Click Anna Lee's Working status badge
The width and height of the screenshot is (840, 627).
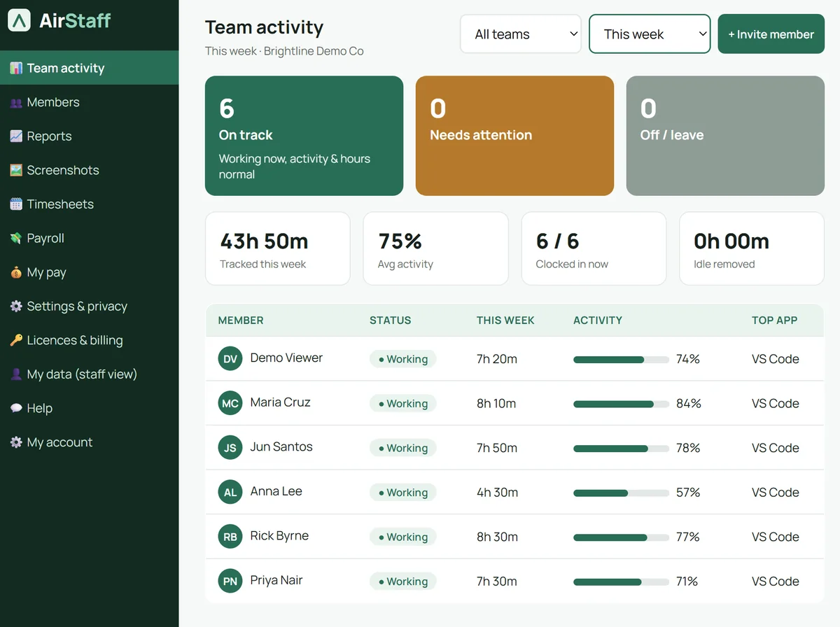pyautogui.click(x=403, y=493)
